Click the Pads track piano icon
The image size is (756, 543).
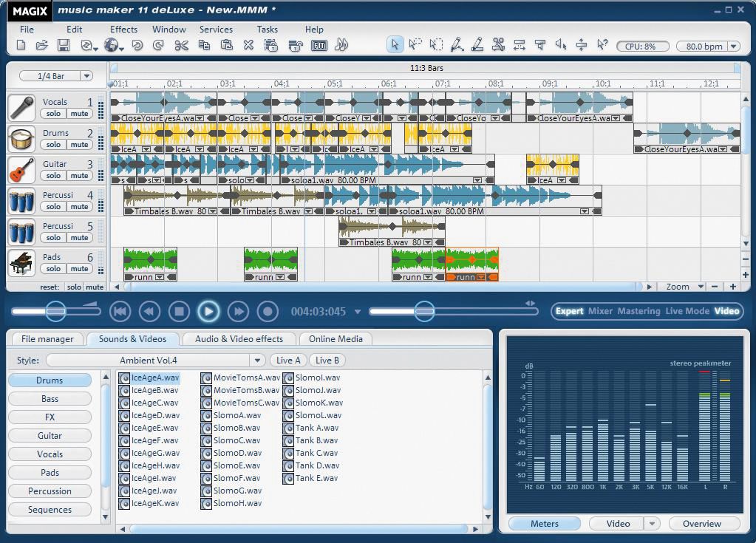coord(21,263)
